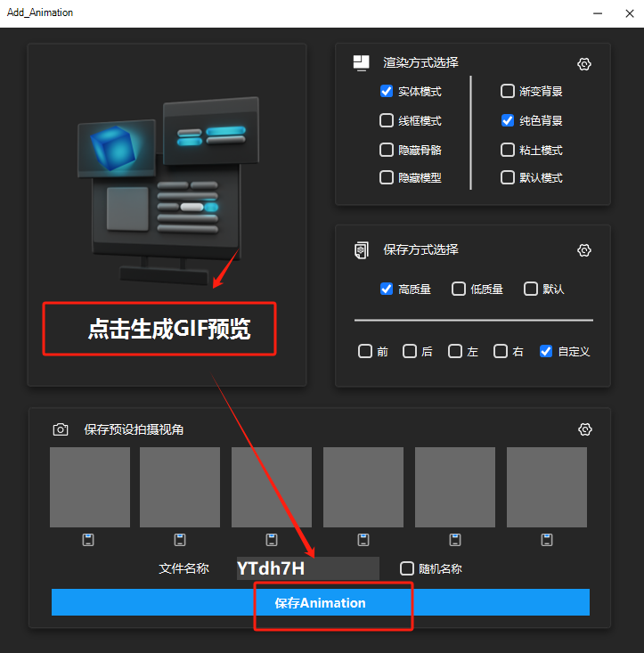Select the 默认 quality checkbox
Screen dimensions: 644x653
click(530, 289)
